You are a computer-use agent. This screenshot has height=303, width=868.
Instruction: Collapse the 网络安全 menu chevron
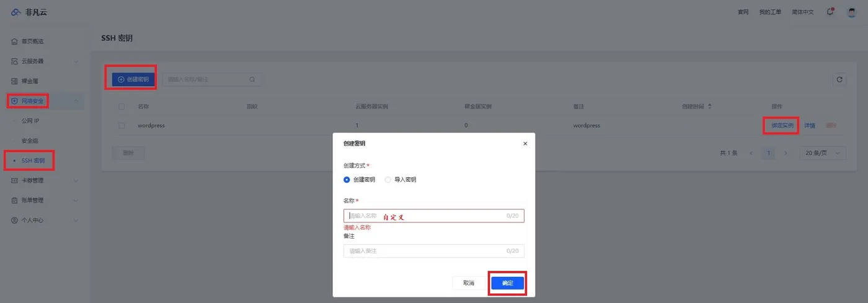click(x=76, y=101)
